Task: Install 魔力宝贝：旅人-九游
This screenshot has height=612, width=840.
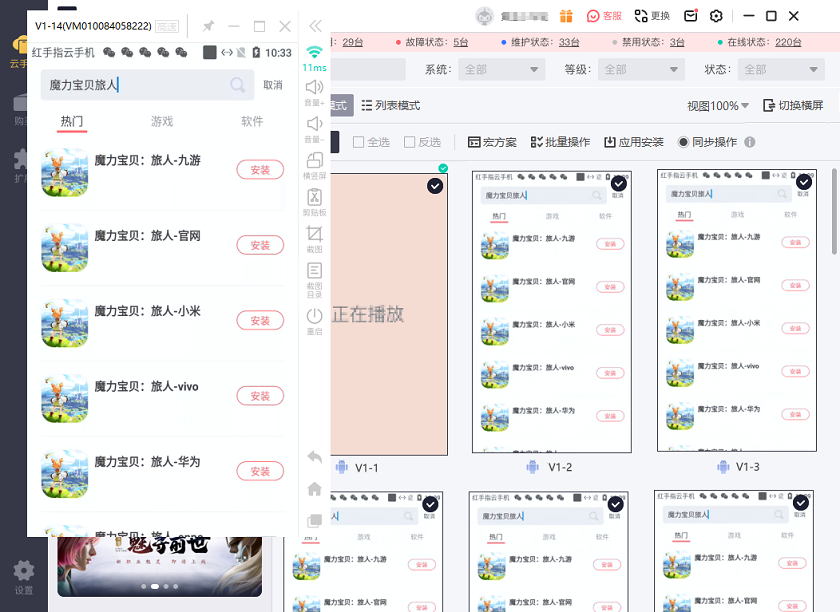Action: click(x=260, y=170)
